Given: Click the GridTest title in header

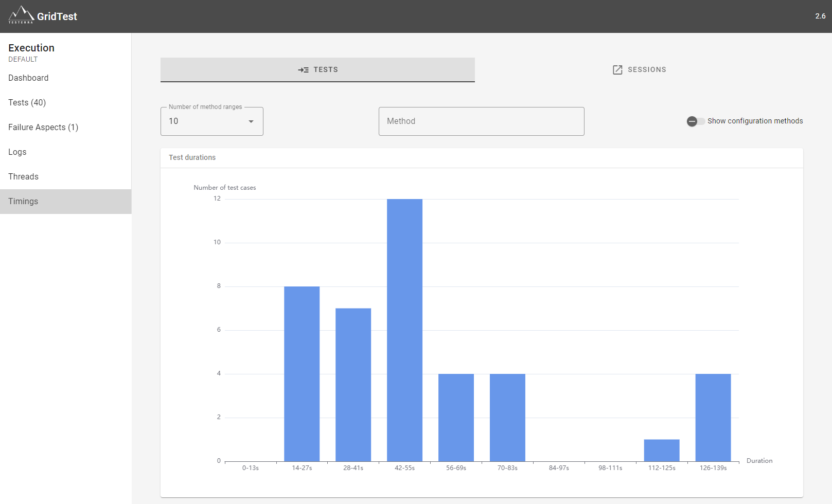Looking at the screenshot, I should pos(57,16).
